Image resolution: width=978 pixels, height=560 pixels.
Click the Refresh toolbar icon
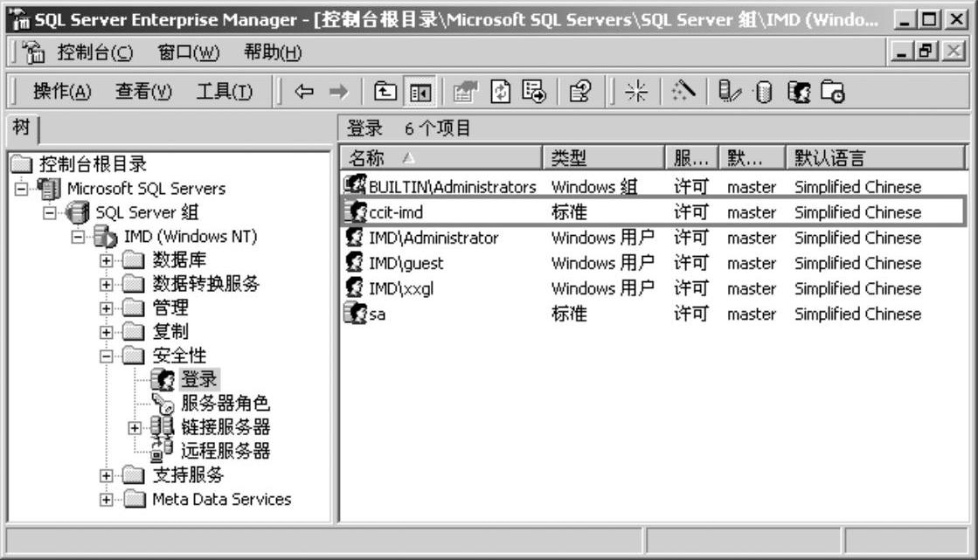[500, 93]
